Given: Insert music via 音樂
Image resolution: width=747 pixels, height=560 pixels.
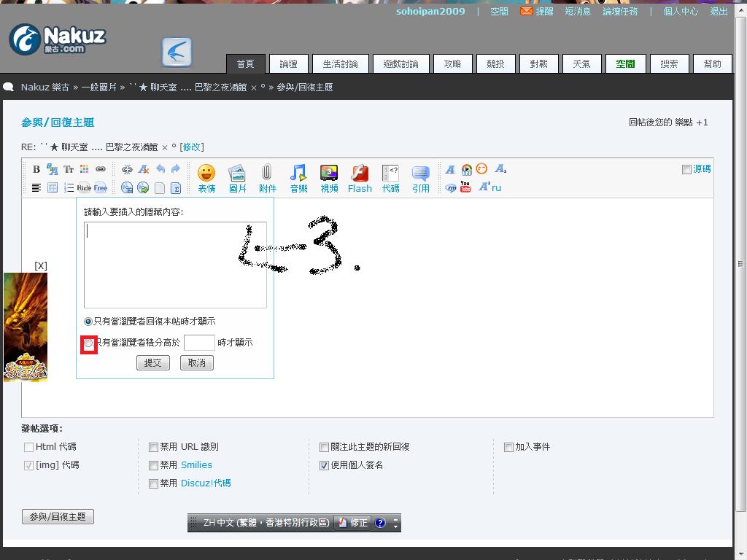Looking at the screenshot, I should point(298,179).
